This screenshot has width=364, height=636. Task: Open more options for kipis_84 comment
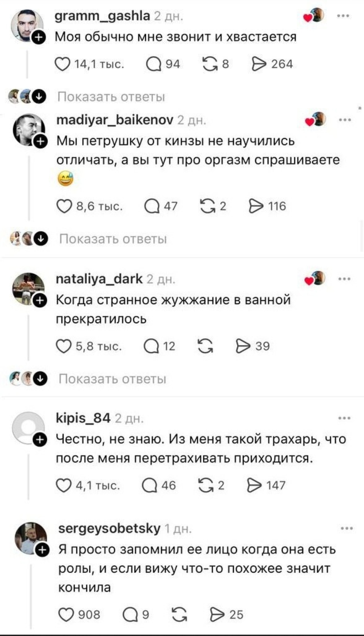pos(344,418)
